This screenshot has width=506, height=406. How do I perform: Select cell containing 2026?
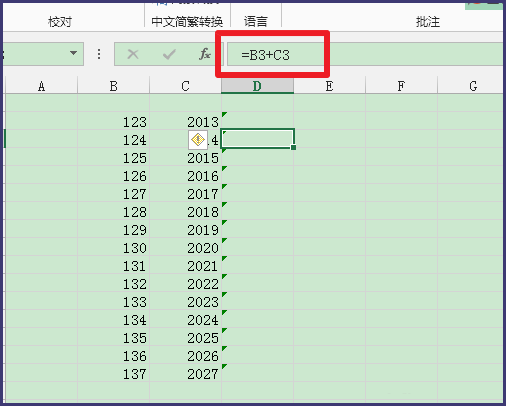tap(185, 355)
